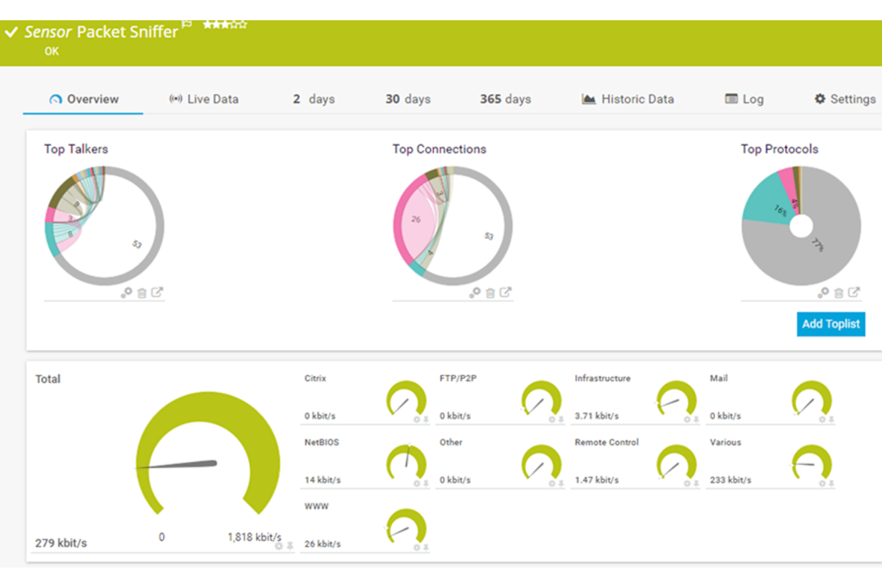Open Top Protocols external link icon
Screen dimensions: 882x588
tap(854, 292)
